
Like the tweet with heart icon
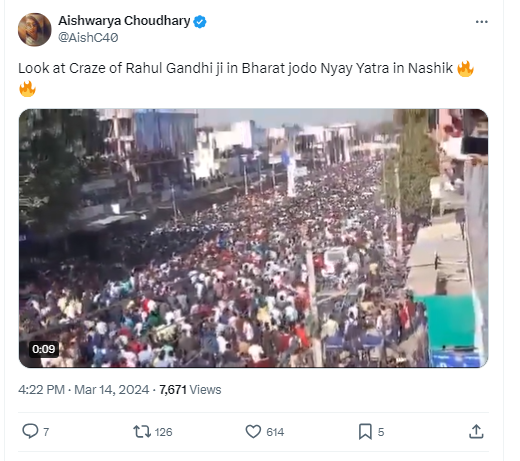click(253, 431)
